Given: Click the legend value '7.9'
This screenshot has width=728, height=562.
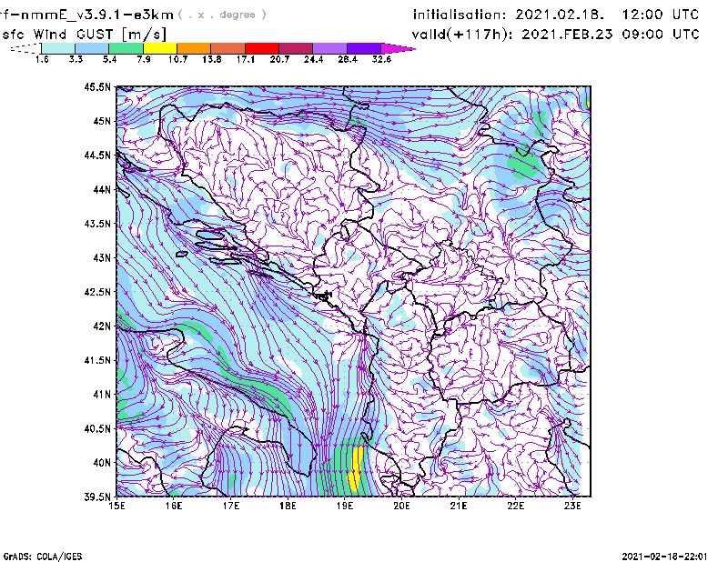Looking at the screenshot, I should coord(144,59).
